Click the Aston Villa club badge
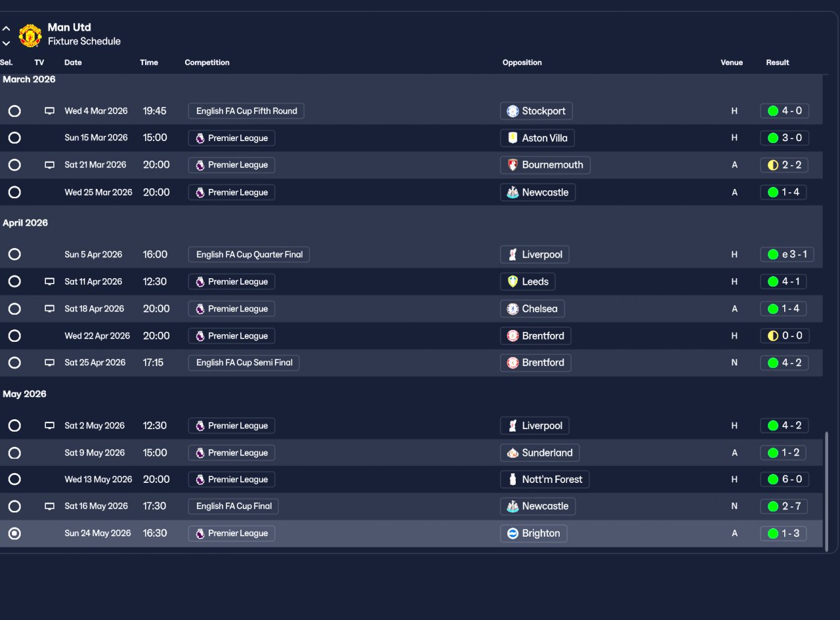The height and width of the screenshot is (620, 840). click(x=513, y=138)
